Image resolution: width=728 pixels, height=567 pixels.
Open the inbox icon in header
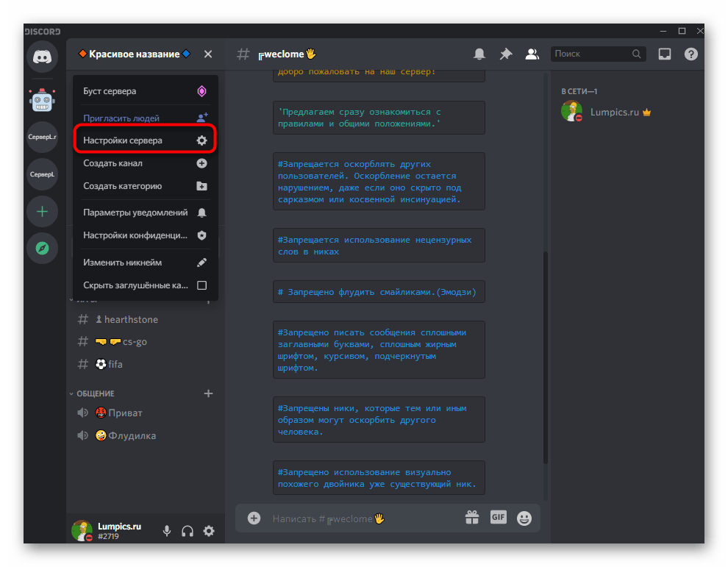(x=664, y=54)
